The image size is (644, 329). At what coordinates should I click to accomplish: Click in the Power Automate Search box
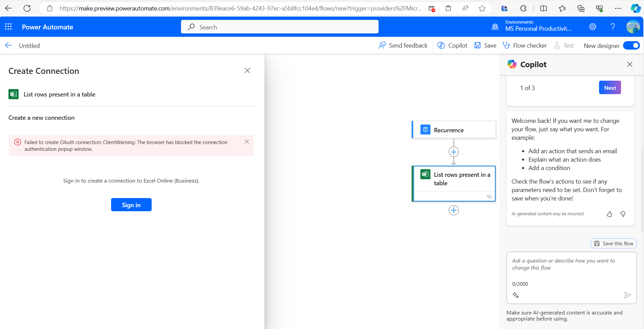click(x=280, y=27)
